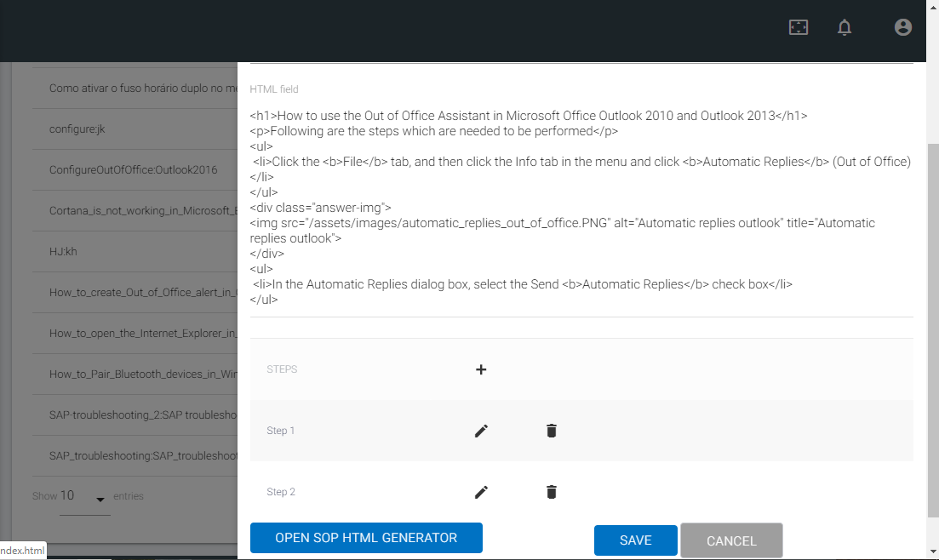This screenshot has height=560, width=939.
Task: Open the HJ:kh list row
Action: [x=64, y=252]
